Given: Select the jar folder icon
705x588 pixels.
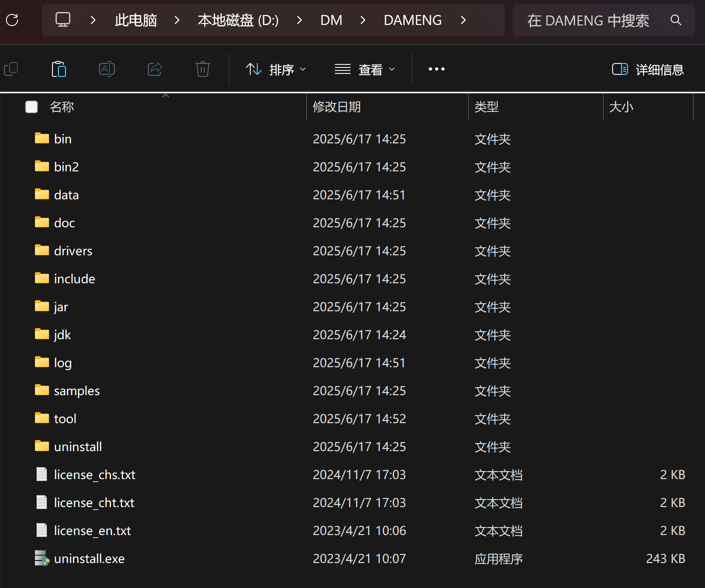Looking at the screenshot, I should click(x=42, y=306).
